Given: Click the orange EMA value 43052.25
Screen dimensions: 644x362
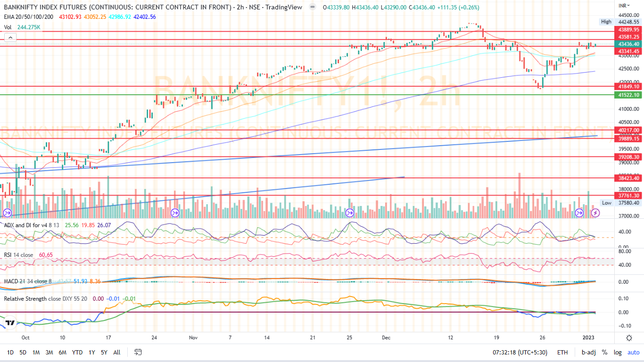Looking at the screenshot, I should click(95, 16).
